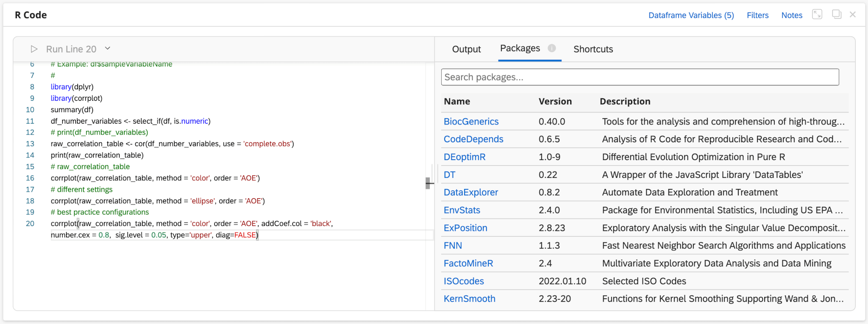Click the Version column header
Image resolution: width=868 pixels, height=324 pixels.
point(555,102)
